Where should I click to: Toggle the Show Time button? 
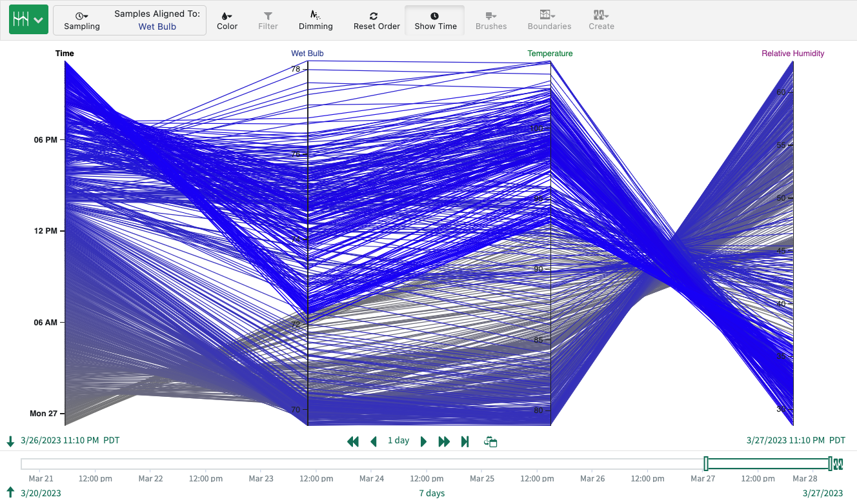[x=435, y=20]
